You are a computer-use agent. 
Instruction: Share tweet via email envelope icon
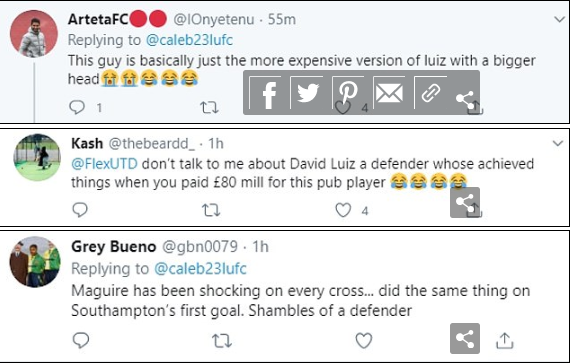pyautogui.click(x=390, y=93)
